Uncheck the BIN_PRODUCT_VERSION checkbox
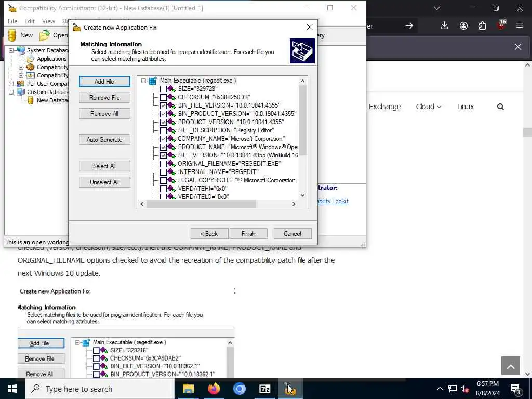Screen dimensions: 532x399 point(163,114)
